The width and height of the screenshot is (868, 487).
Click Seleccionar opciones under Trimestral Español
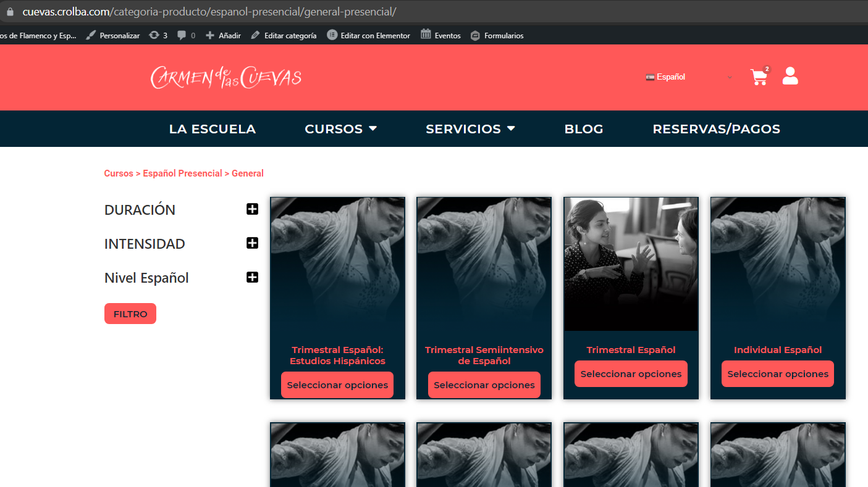click(x=631, y=373)
